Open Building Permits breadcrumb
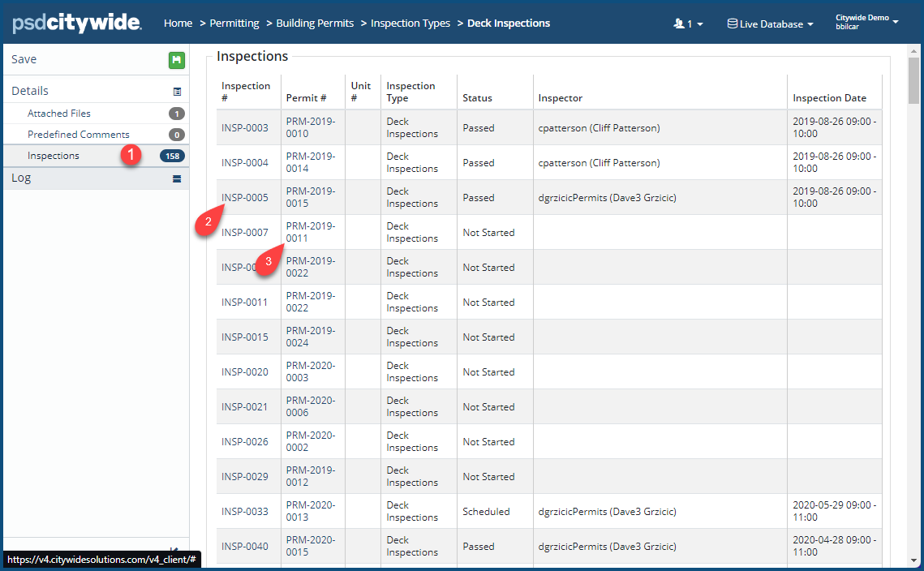 [315, 23]
